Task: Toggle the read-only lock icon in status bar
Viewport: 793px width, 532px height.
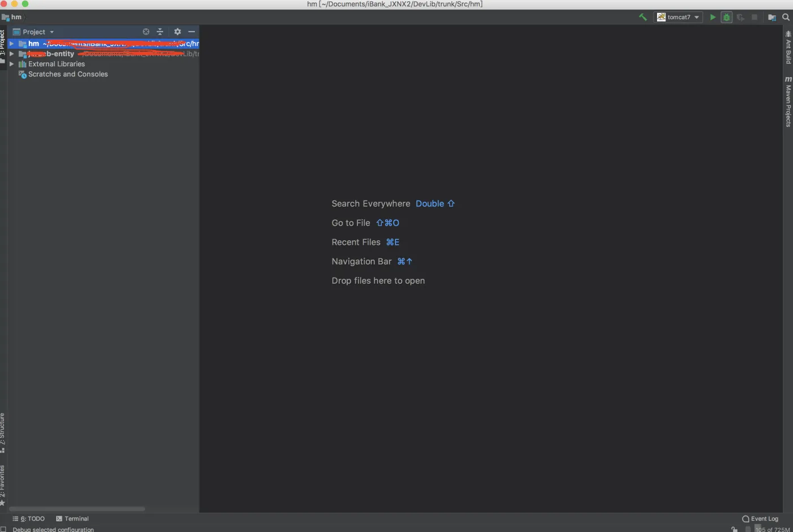Action: 734,529
